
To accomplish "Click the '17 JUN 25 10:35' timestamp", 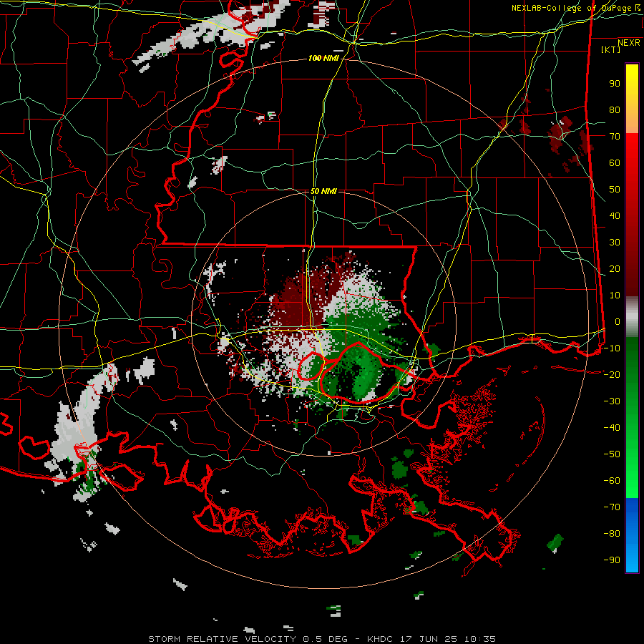I will pyautogui.click(x=447, y=639).
